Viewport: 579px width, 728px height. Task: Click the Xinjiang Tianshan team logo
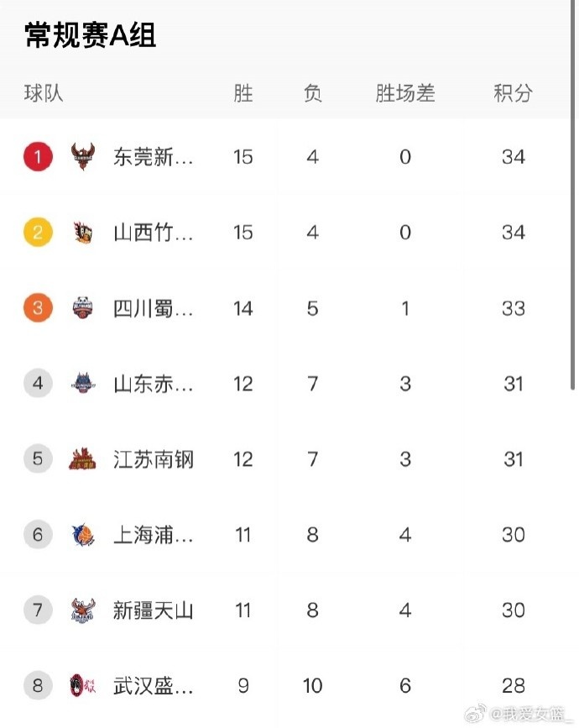[84, 610]
